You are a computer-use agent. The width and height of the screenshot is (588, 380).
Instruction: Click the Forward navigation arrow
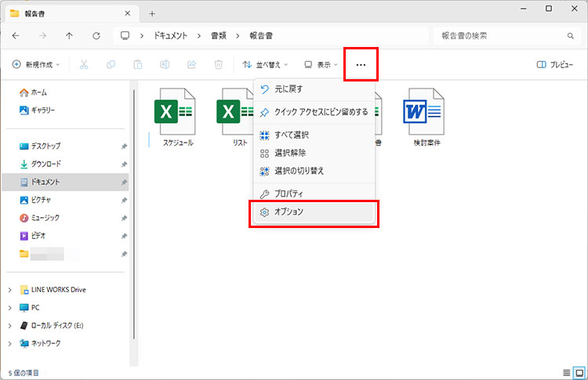pos(43,35)
